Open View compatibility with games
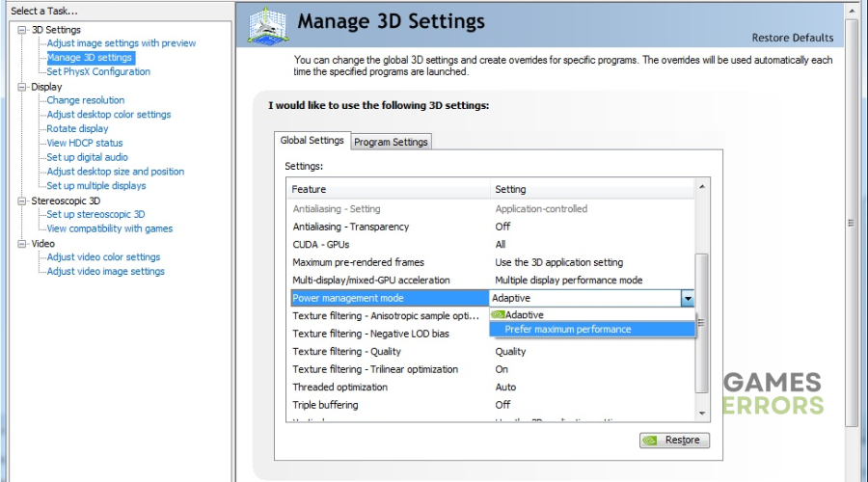 110,228
